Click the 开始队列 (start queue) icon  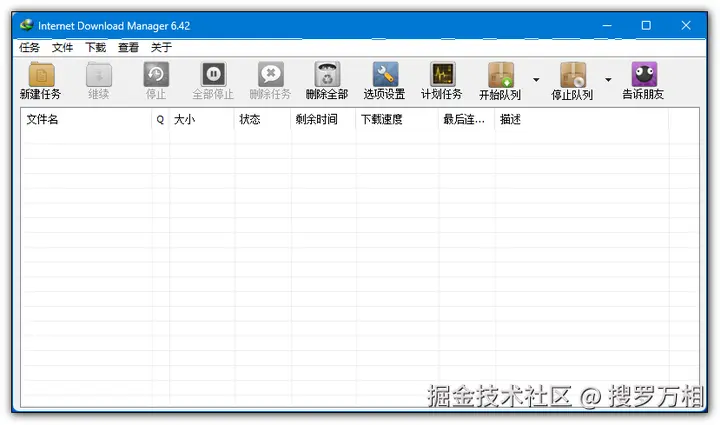tap(501, 74)
